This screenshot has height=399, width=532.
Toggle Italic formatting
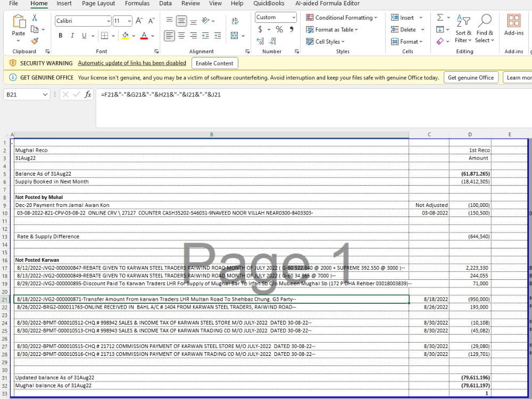click(72, 36)
